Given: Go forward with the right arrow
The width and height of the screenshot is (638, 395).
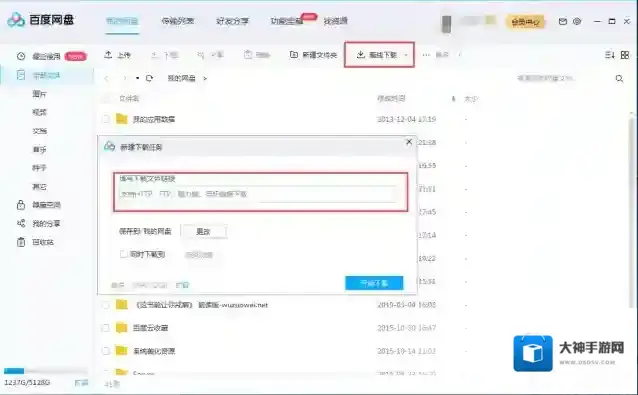Looking at the screenshot, I should pyautogui.click(x=125, y=78).
